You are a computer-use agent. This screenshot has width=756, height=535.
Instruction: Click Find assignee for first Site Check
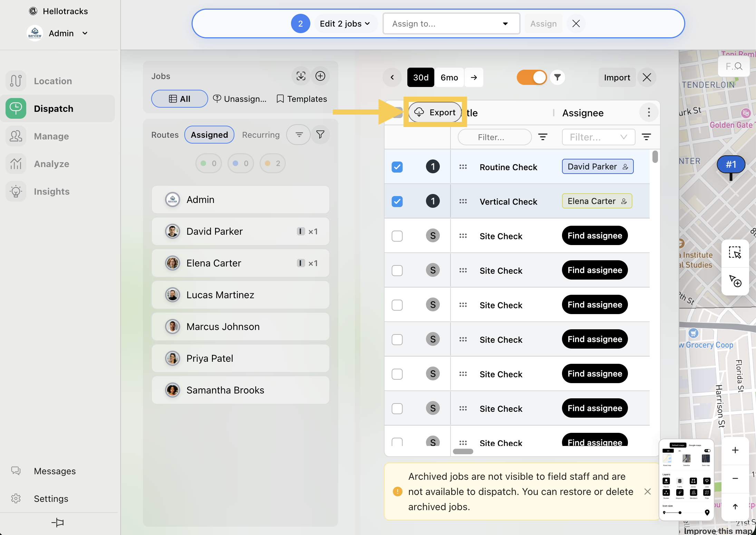point(594,236)
